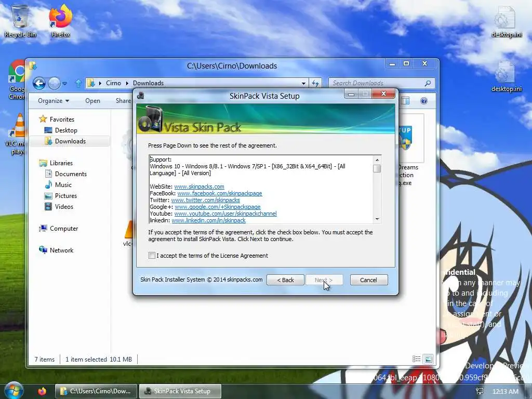Accept the License Agreement checkbox
Viewport: 532px width, 399px height.
click(152, 256)
